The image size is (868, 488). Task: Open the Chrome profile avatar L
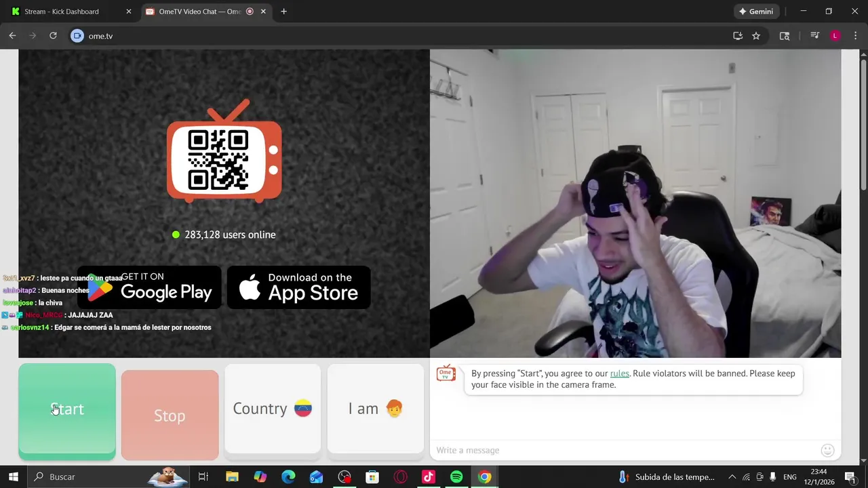[835, 36]
